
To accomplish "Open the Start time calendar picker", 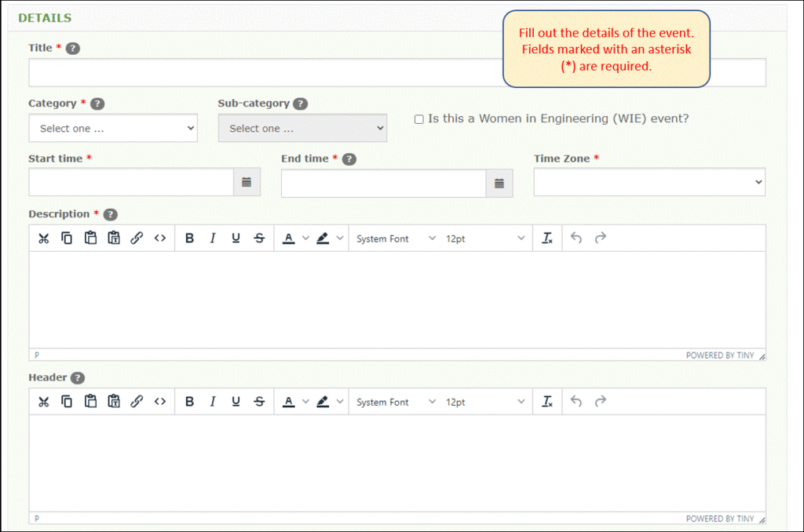I will click(247, 181).
